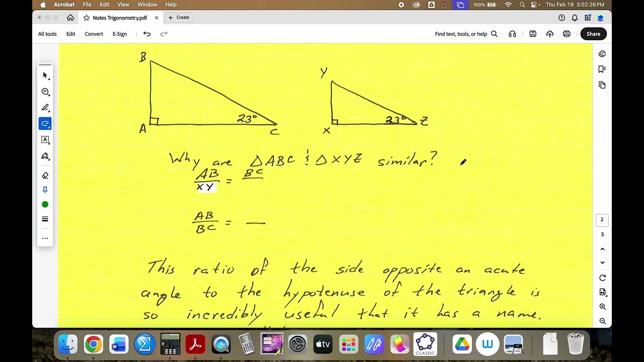Open page thumbnails panel on right rail
The image size is (644, 362).
(602, 85)
